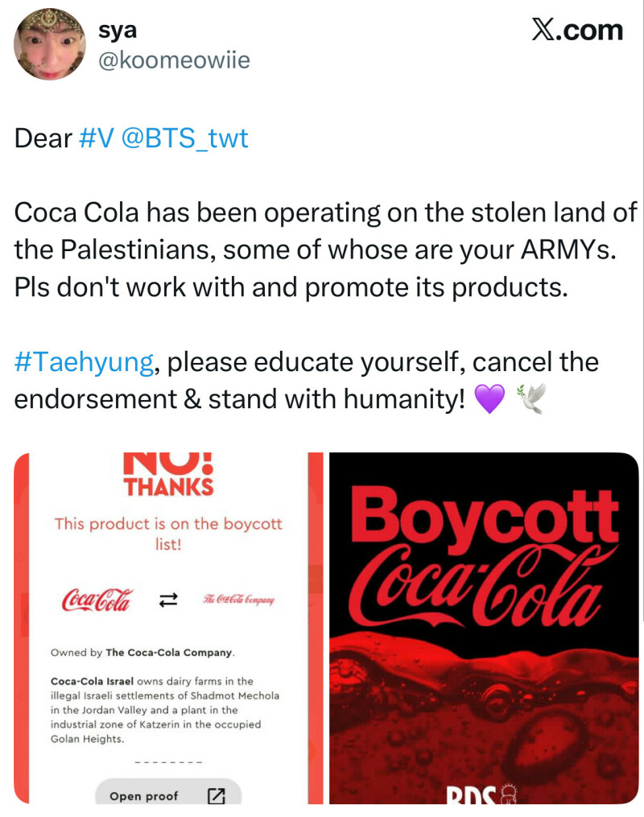Click "Owned by The Coca-Cola Company" line
This screenshot has width=644, height=817.
click(x=141, y=652)
